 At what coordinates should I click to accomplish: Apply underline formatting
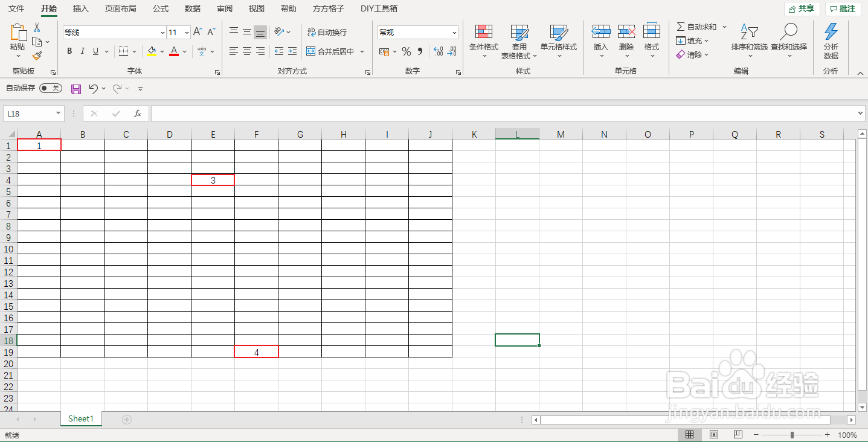pyautogui.click(x=95, y=51)
